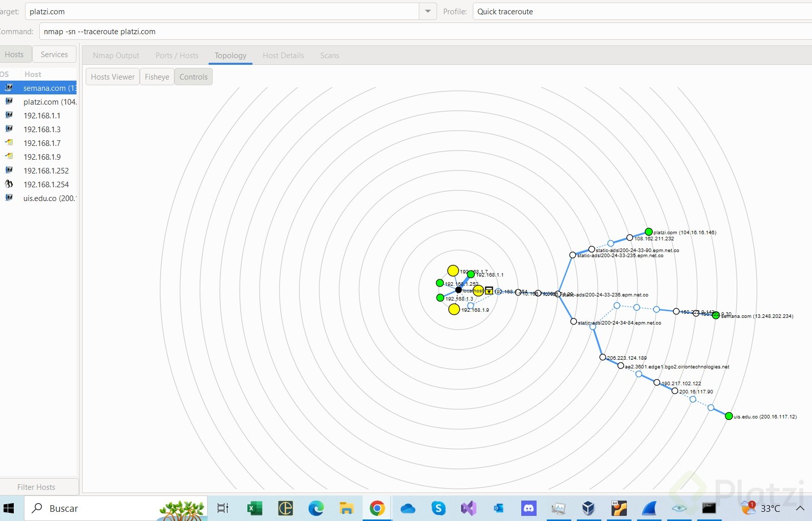Click the black localhost node at center
The image size is (812, 521).
point(459,290)
